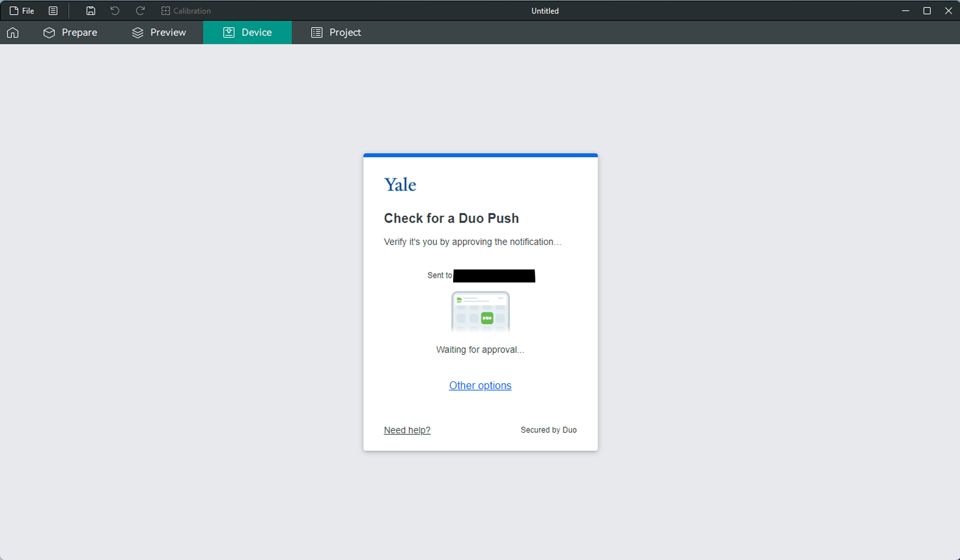The width and height of the screenshot is (960, 560).
Task: Minimize the Untitled window
Action: [x=906, y=11]
